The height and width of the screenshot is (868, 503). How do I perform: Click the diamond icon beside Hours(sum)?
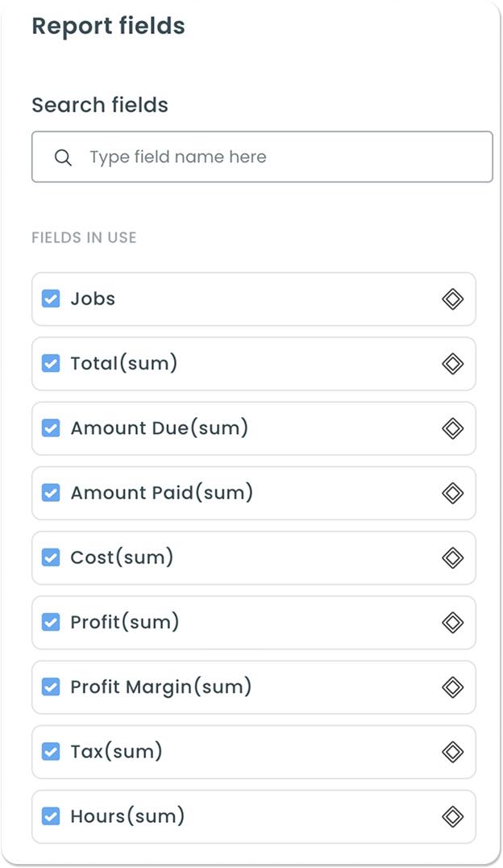453,816
